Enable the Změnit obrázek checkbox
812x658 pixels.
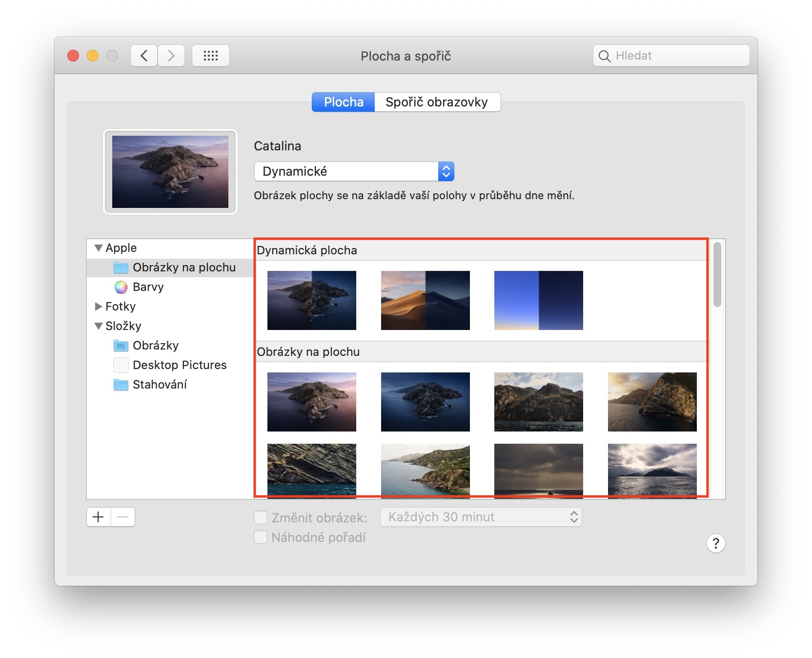(x=261, y=517)
